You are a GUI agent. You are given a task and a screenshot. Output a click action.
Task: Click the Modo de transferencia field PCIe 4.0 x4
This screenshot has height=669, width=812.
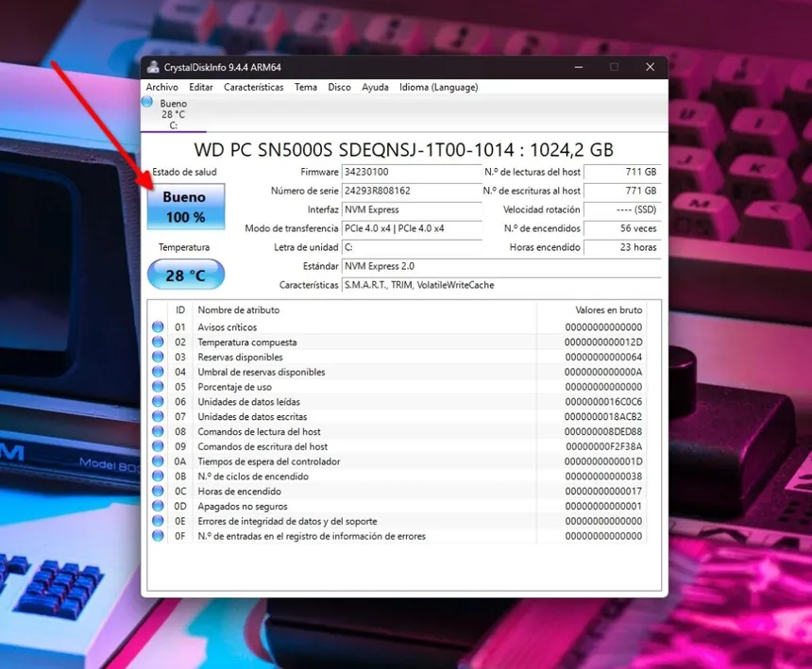[412, 228]
